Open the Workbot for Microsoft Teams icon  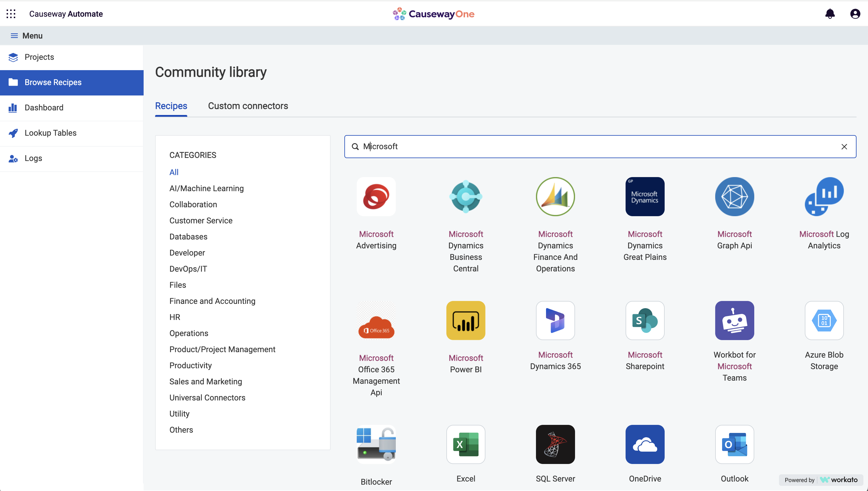pyautogui.click(x=734, y=320)
